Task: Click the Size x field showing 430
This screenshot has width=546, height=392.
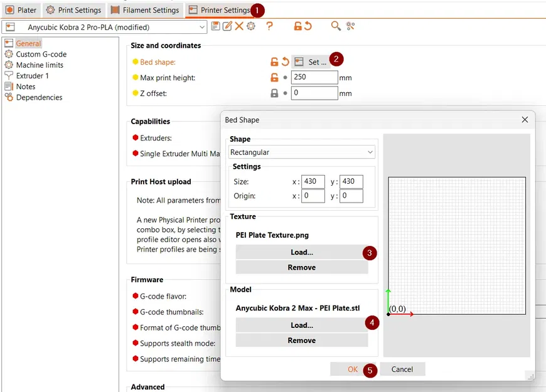Action: pyautogui.click(x=313, y=182)
